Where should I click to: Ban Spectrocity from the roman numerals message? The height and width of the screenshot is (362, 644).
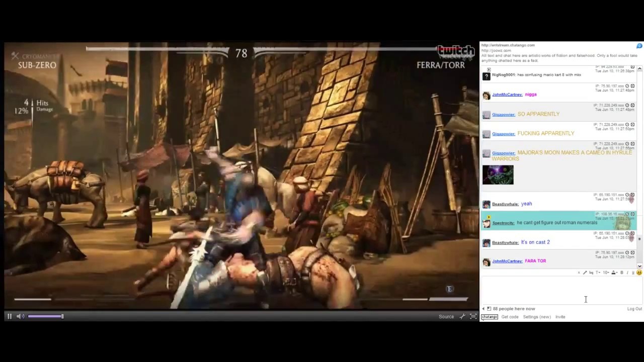[x=627, y=214]
